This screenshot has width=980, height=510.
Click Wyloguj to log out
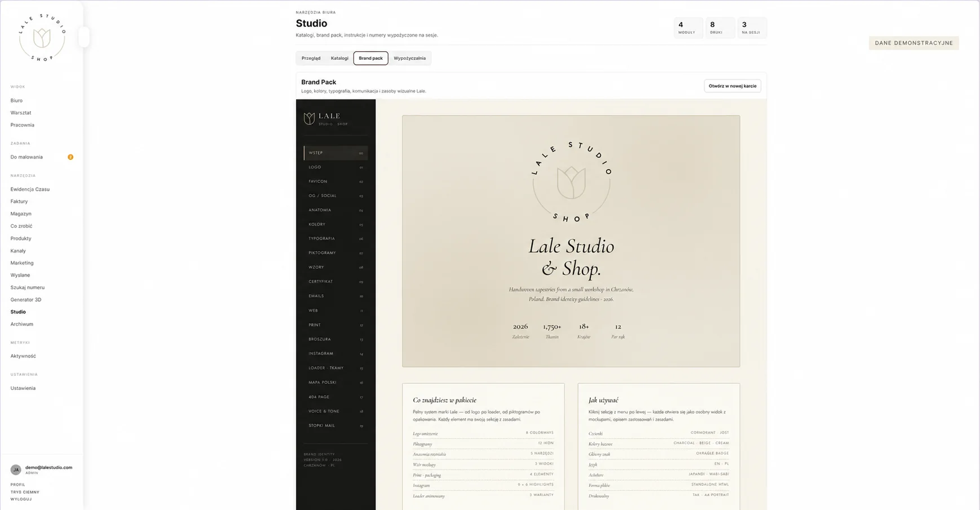[21, 499]
